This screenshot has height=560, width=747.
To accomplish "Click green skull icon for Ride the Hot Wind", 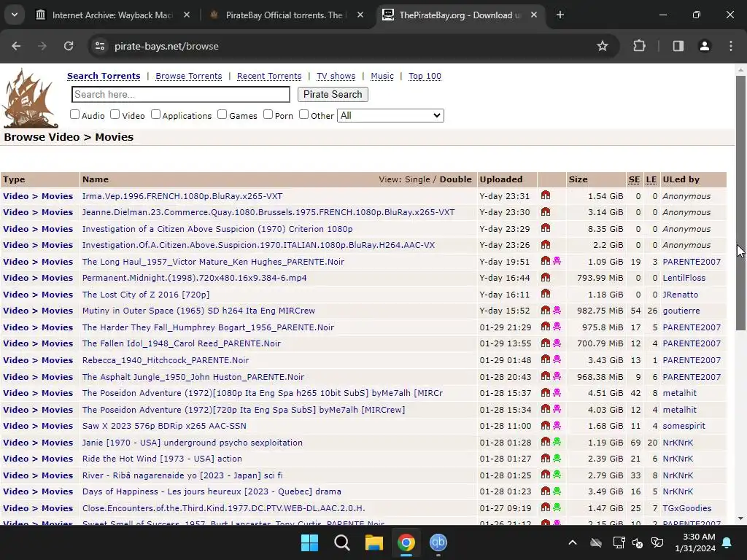I will (557, 458).
